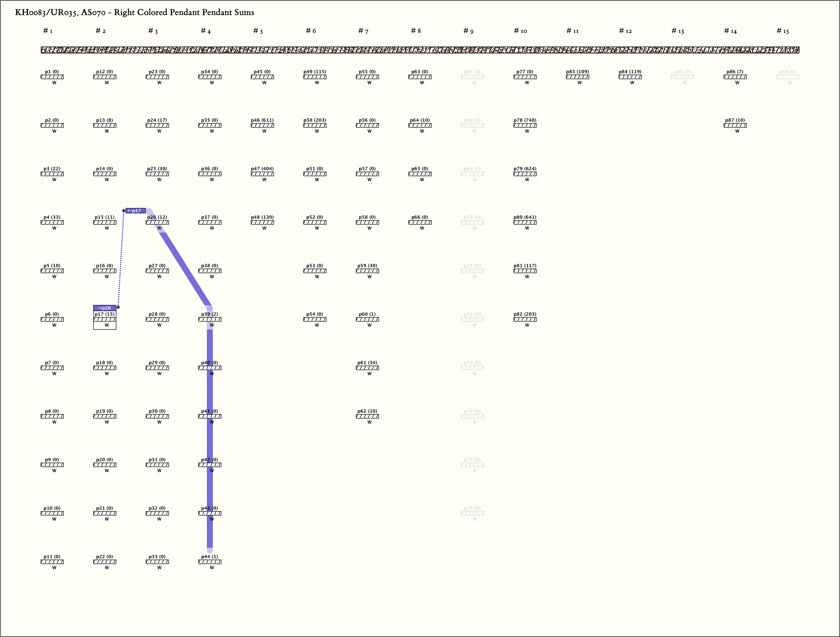Click the blue dot beside the ←p17 tag
The width and height of the screenshot is (840, 637).
tap(124, 211)
